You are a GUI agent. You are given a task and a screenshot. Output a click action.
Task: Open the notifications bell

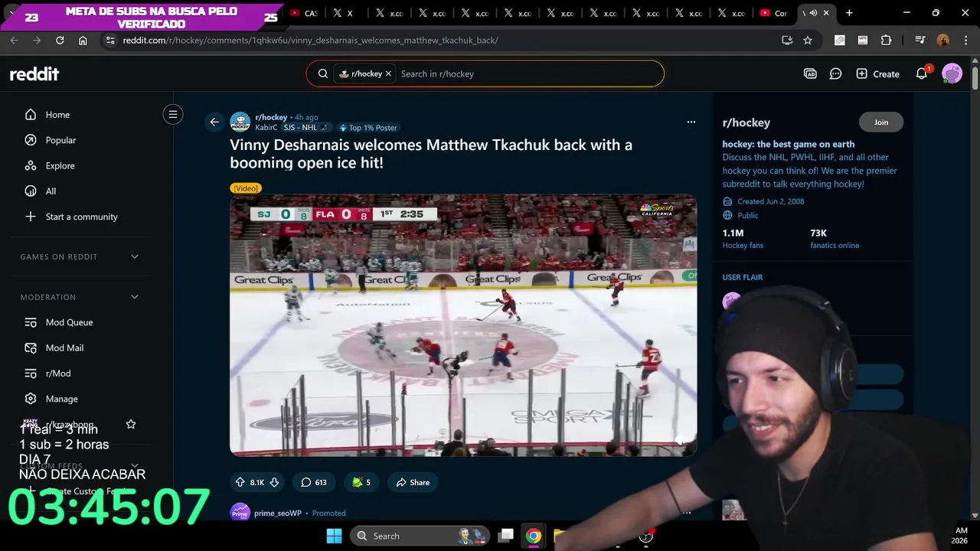coord(922,73)
